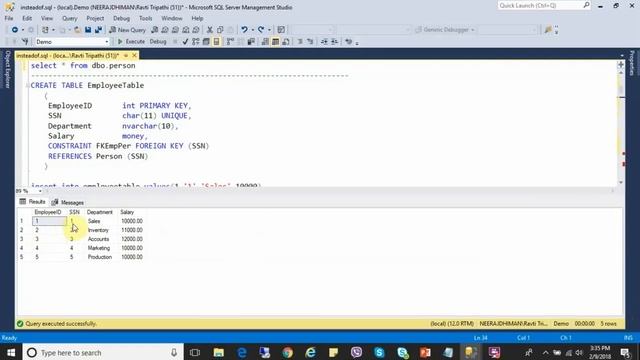Viewport: 640px width, 360px height.
Task: Open the Undo history dropdown arrow
Action: (252, 30)
